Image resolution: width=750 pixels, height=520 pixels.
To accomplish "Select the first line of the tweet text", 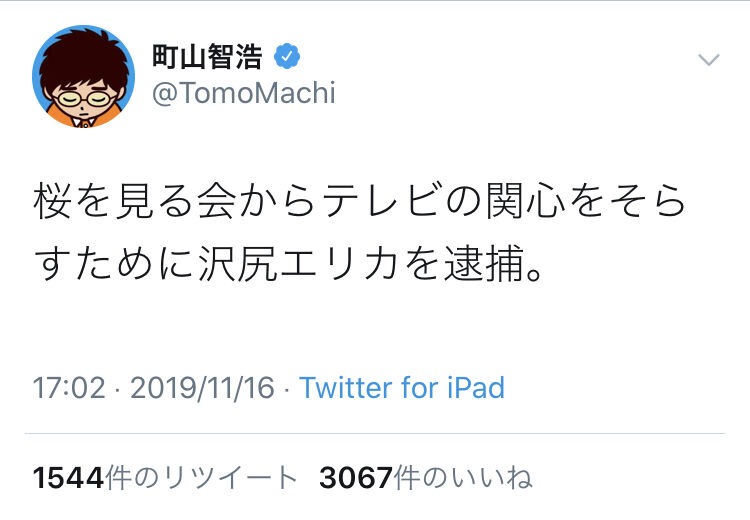I will (x=360, y=201).
